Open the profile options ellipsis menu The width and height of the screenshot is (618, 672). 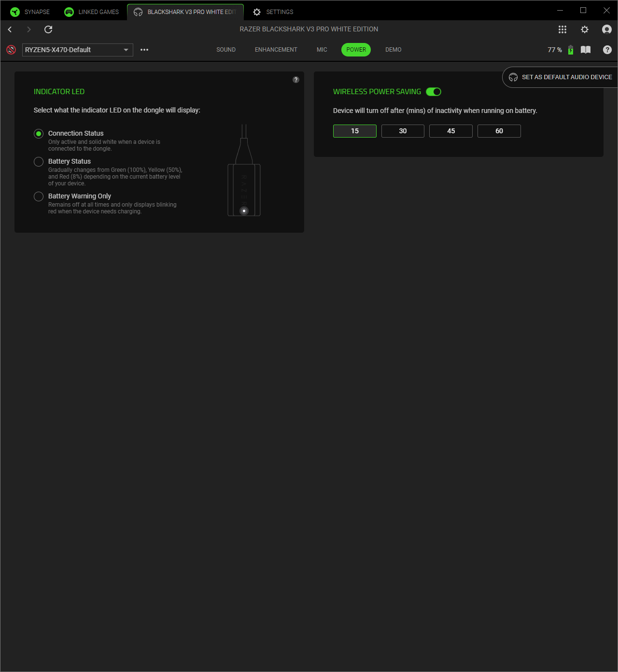click(144, 50)
